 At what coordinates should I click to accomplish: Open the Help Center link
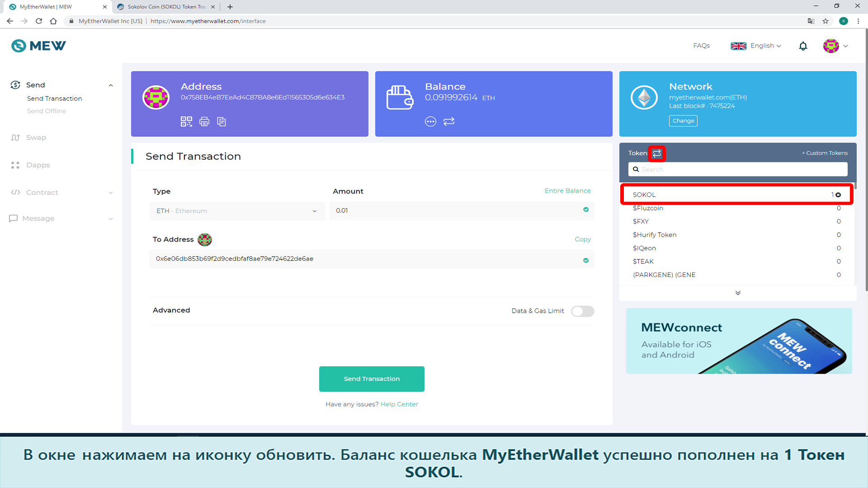(399, 404)
